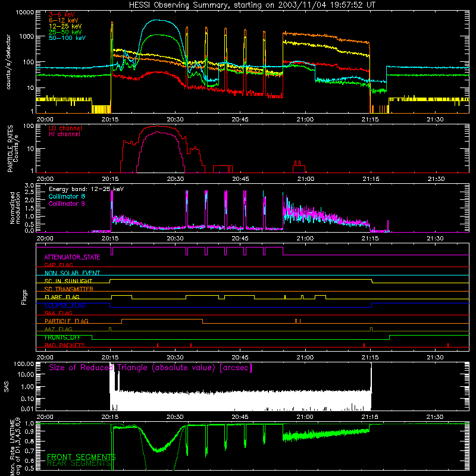Click the 3.0 tick on modulation plot

29,186
